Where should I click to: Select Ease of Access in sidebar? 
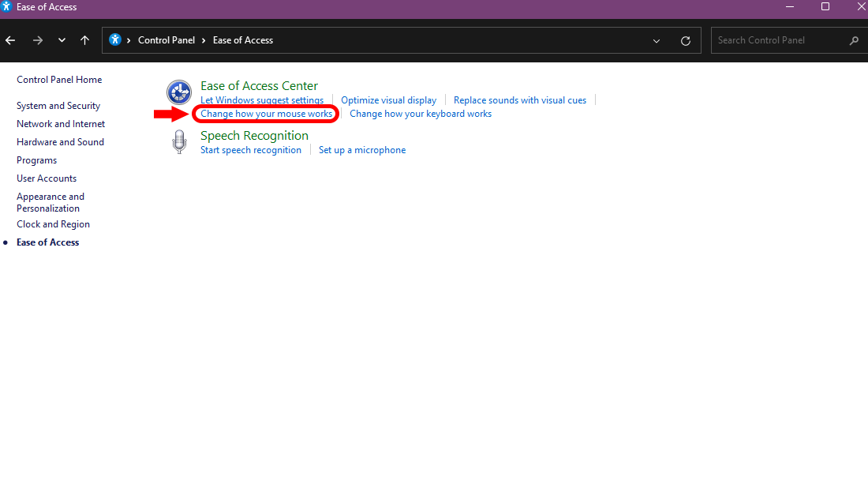pyautogui.click(x=47, y=242)
